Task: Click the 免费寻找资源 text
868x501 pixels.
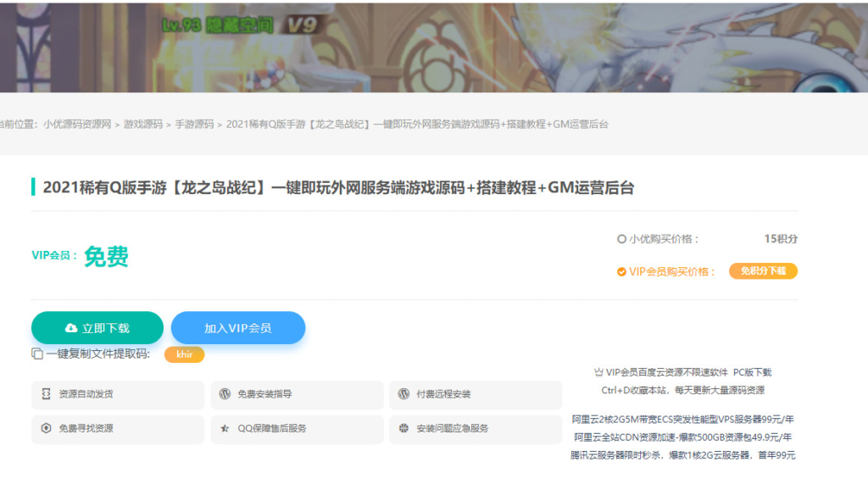Action: click(86, 428)
